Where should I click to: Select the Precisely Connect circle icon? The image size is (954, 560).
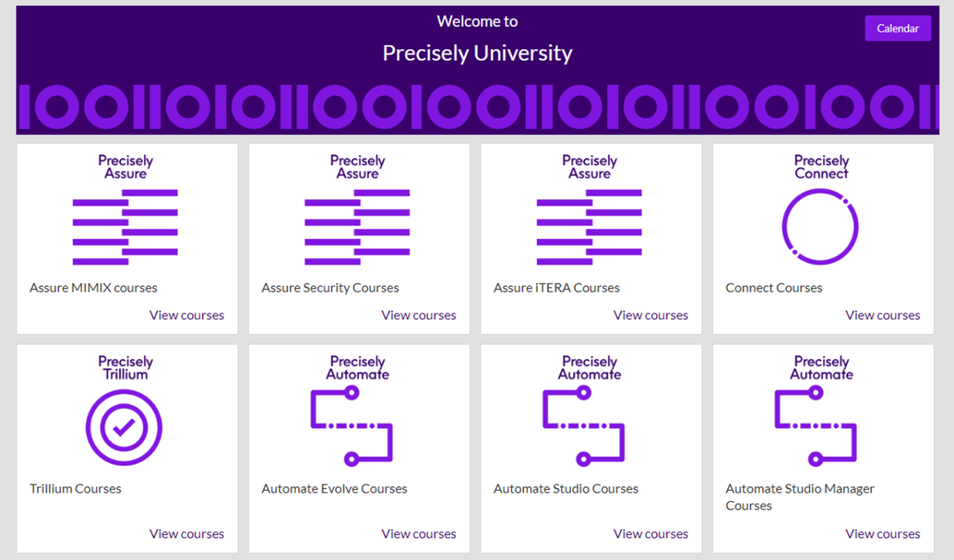pyautogui.click(x=821, y=223)
